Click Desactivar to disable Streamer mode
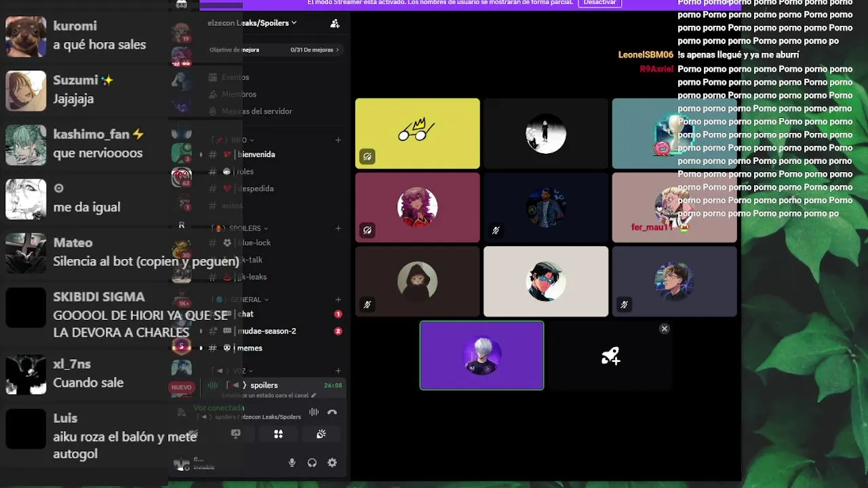868x488 pixels. (599, 3)
